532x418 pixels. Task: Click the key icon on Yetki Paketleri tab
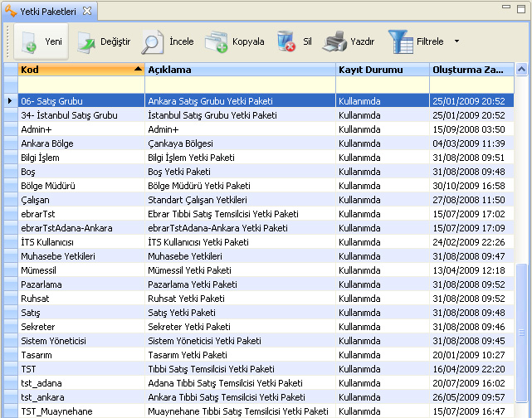(x=11, y=11)
